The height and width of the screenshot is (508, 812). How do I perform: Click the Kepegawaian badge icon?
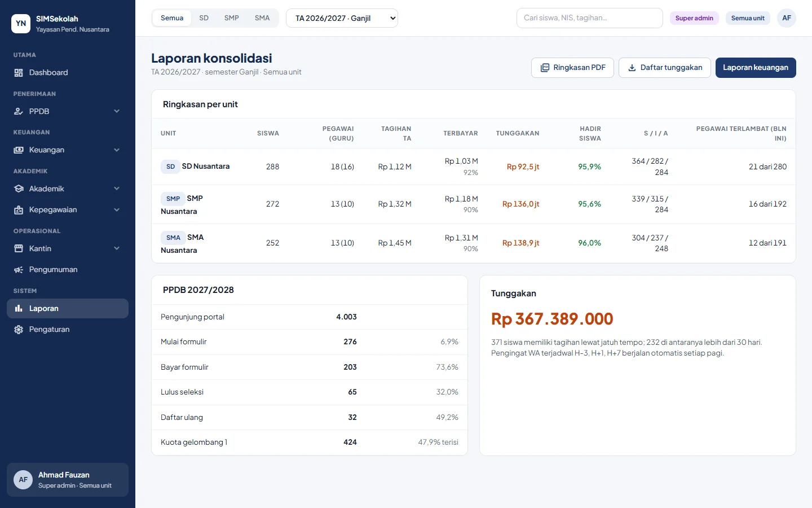click(19, 210)
